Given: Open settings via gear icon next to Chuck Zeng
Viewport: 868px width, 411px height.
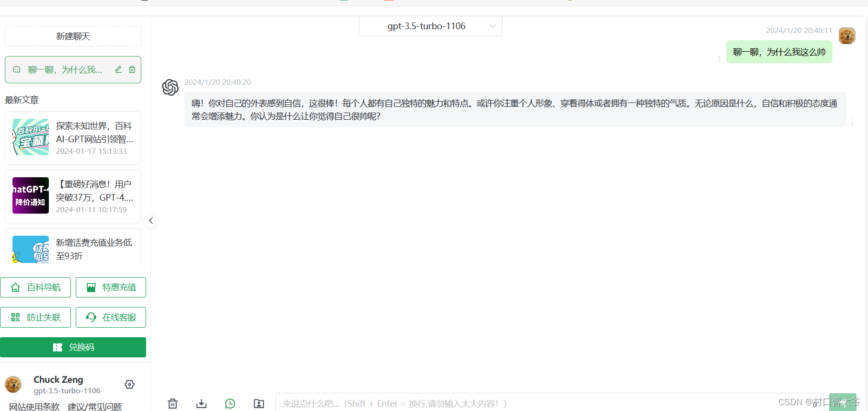Looking at the screenshot, I should (129, 385).
